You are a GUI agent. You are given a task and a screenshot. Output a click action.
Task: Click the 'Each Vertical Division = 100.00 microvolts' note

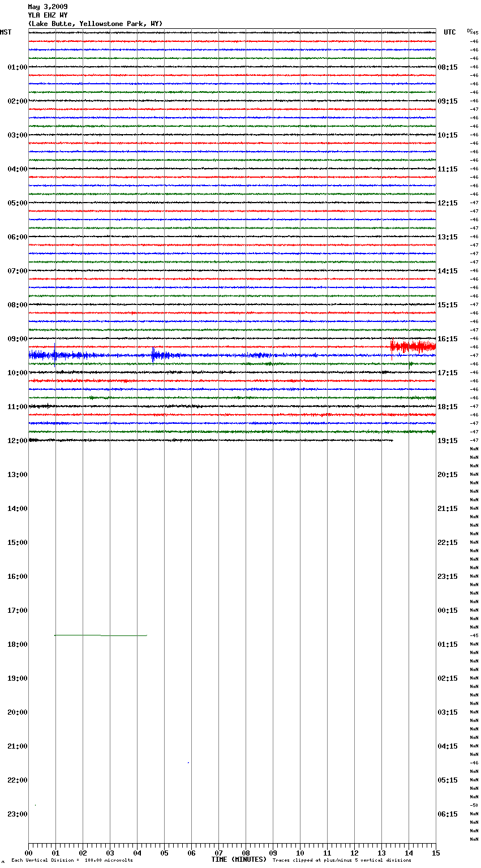(x=72, y=861)
